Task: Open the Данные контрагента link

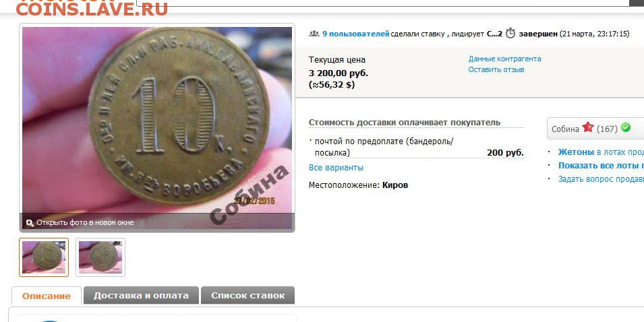Action: (504, 59)
